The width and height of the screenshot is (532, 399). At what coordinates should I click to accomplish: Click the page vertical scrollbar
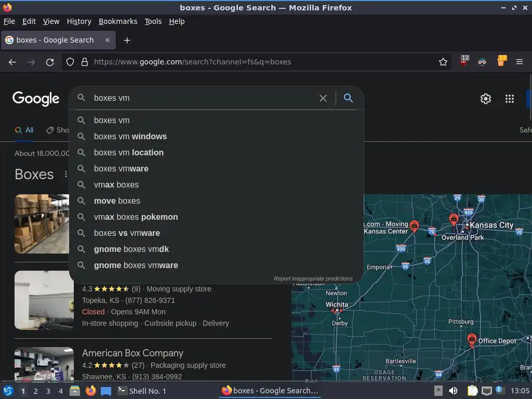click(529, 97)
